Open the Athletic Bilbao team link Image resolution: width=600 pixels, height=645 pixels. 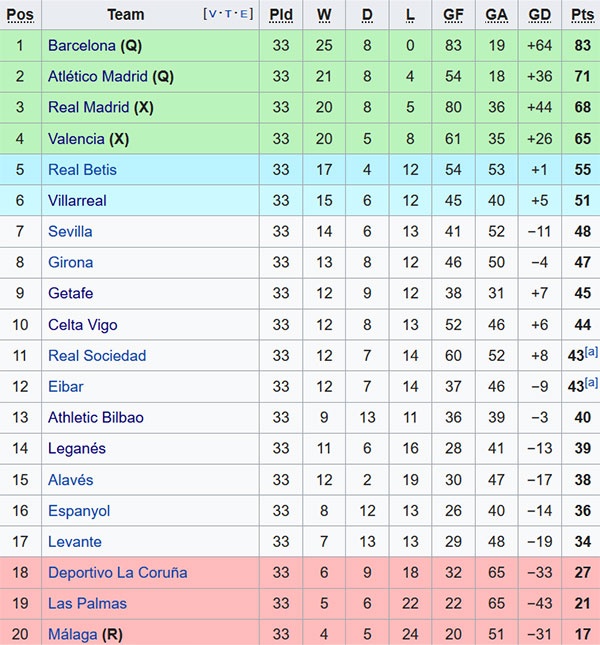pyautogui.click(x=96, y=418)
